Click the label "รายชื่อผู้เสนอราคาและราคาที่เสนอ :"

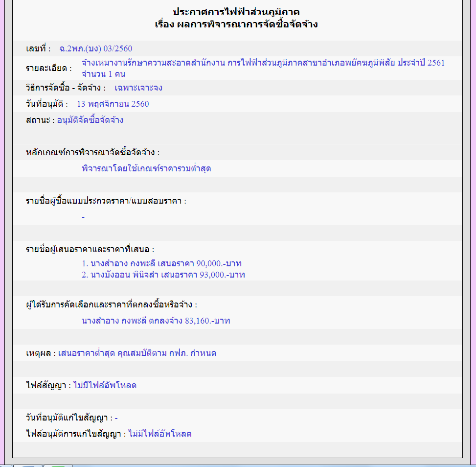[x=90, y=250]
